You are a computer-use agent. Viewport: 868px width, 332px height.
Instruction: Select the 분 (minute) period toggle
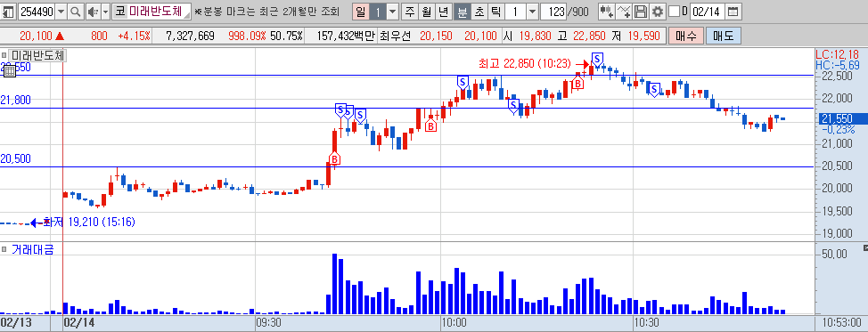click(463, 11)
